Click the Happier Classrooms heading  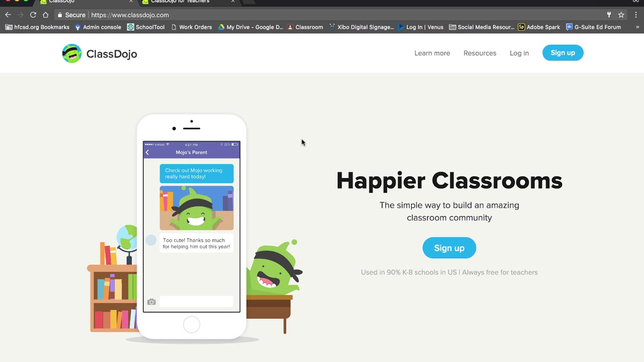pos(449,180)
